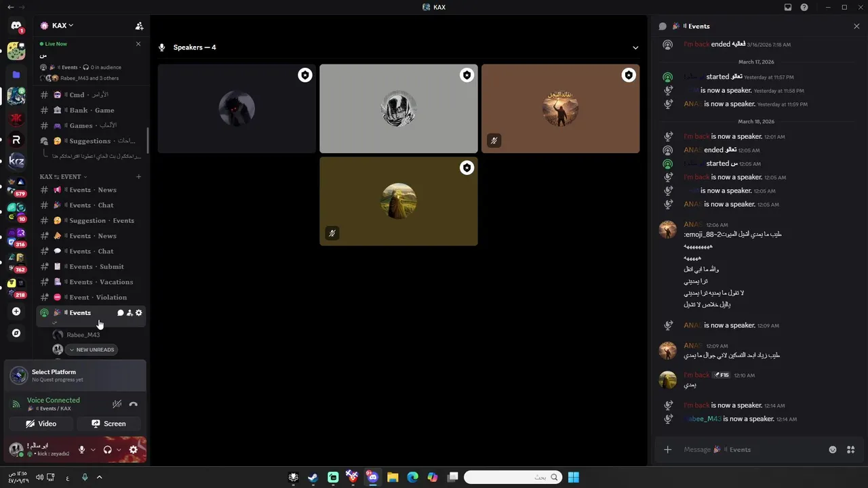The width and height of the screenshot is (868, 488).
Task: Open the server icon with white R
Action: tap(16, 140)
